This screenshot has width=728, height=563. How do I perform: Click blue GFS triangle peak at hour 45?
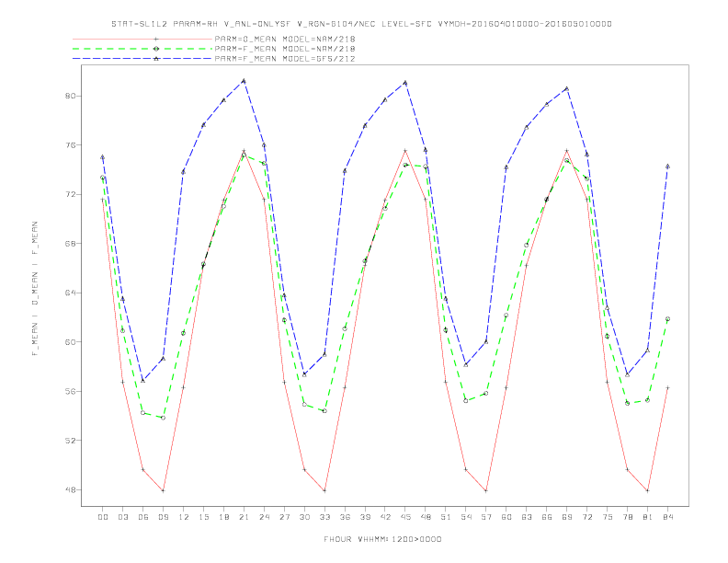coord(405,83)
